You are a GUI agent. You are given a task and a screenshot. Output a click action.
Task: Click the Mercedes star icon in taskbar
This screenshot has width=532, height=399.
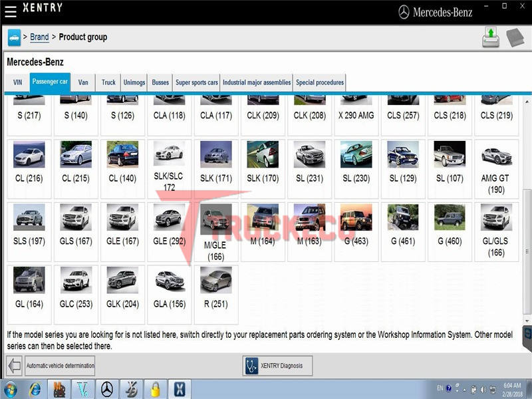(x=106, y=388)
